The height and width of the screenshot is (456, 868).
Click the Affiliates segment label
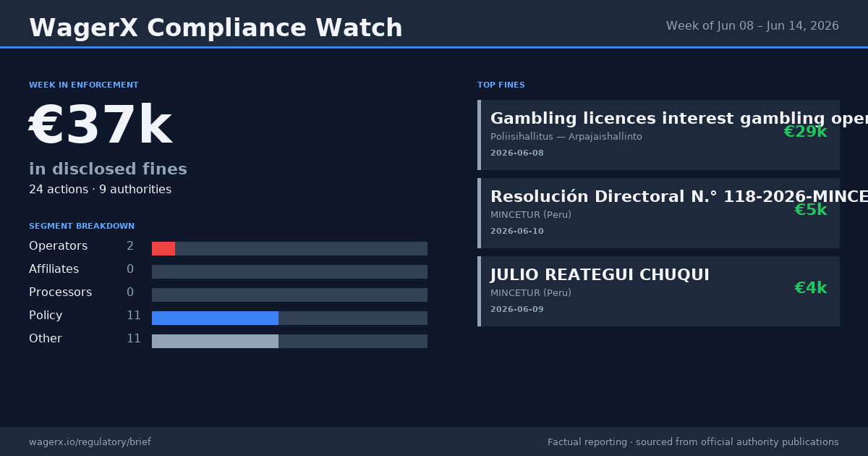54,269
